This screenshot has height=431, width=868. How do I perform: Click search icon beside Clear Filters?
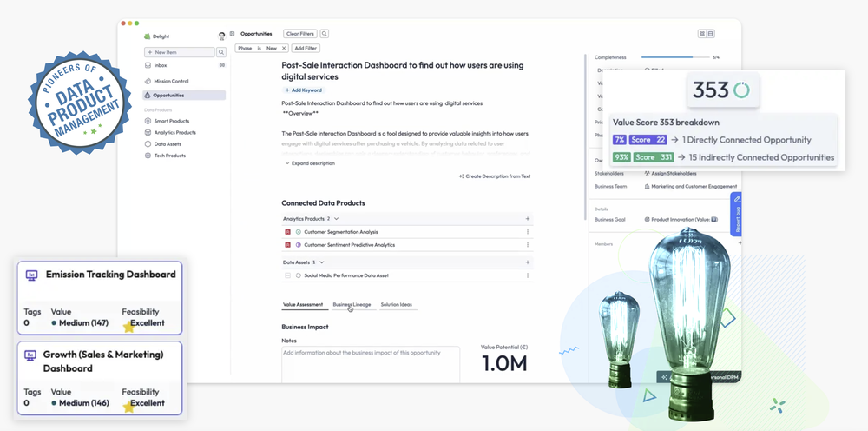click(325, 34)
